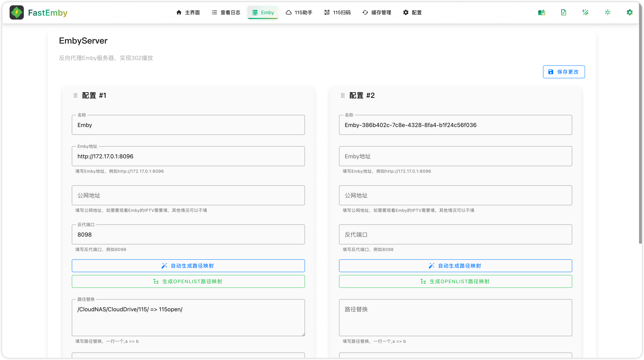Open the 配置 tab in navbar

[x=412, y=12]
